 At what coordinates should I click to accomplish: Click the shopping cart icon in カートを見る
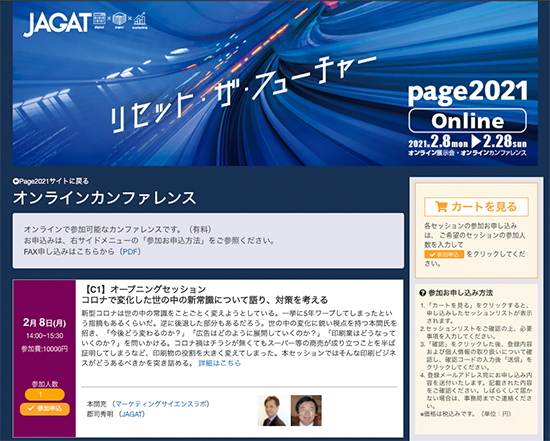point(441,207)
